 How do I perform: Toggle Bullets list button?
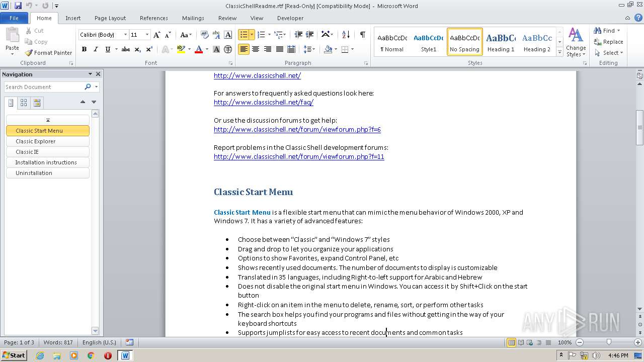(244, 35)
